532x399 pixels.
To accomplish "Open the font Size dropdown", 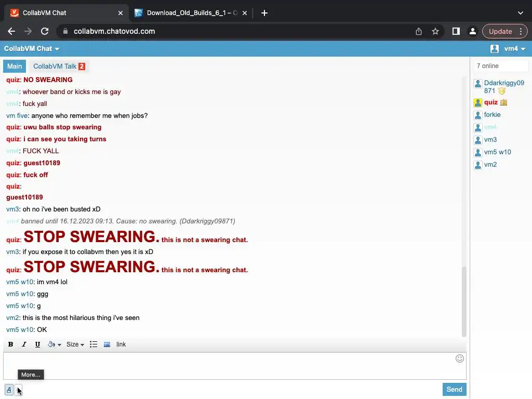I will [75, 344].
